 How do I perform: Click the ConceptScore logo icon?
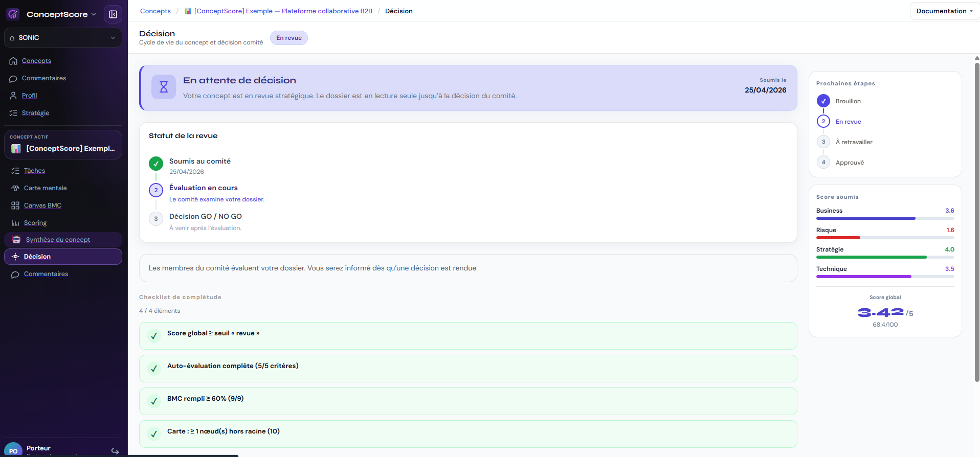tap(13, 14)
